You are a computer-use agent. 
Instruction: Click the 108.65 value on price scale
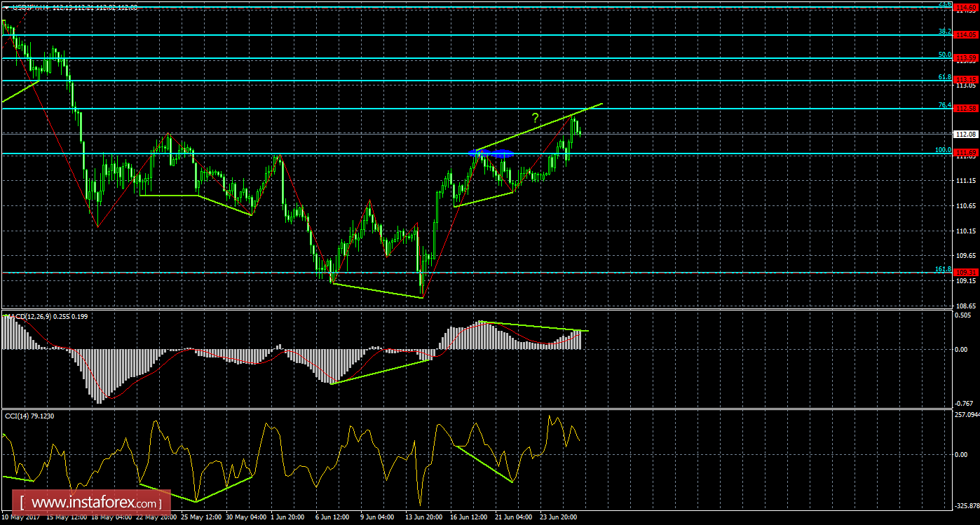[967, 306]
